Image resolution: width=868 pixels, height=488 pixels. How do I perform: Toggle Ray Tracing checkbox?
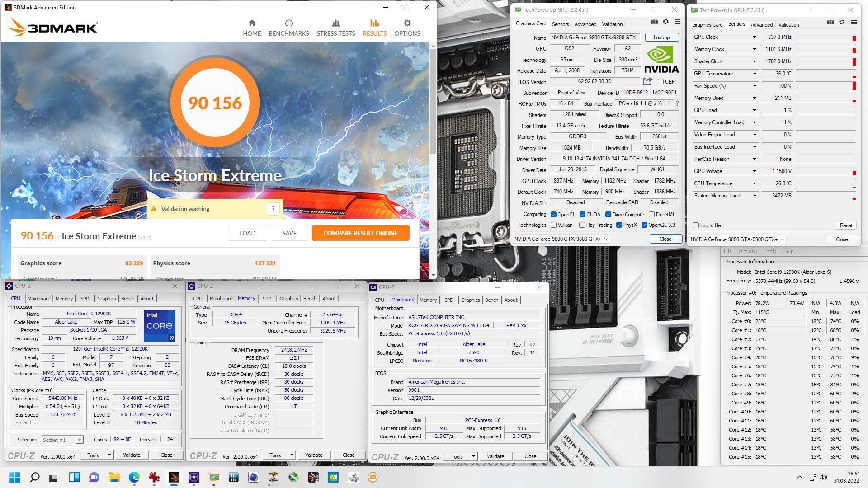[582, 225]
